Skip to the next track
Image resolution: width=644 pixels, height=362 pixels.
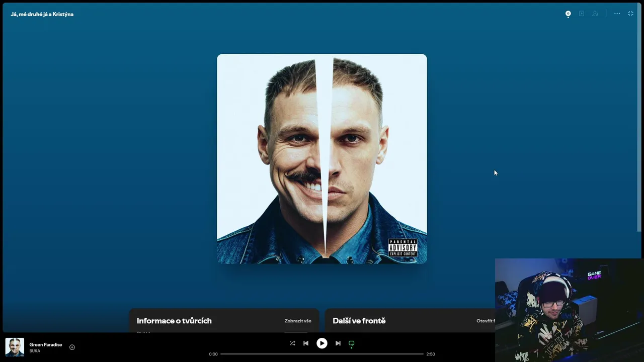[x=338, y=343]
